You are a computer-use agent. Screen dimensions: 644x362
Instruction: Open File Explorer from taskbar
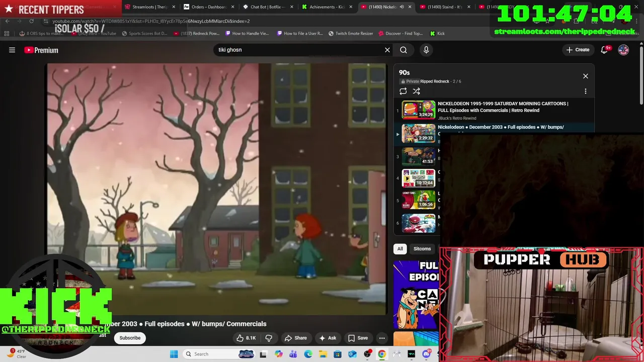click(323, 354)
